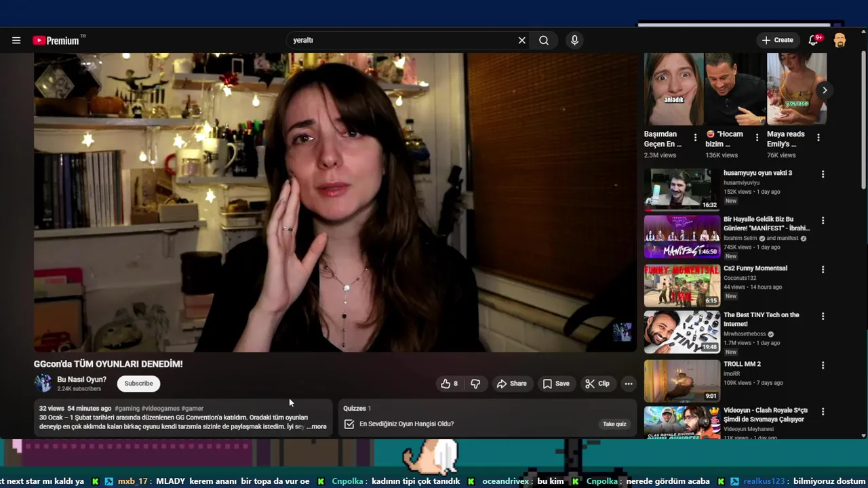Open options for 'Maya reads Emily's' Short
The image size is (868, 488).
pyautogui.click(x=818, y=138)
